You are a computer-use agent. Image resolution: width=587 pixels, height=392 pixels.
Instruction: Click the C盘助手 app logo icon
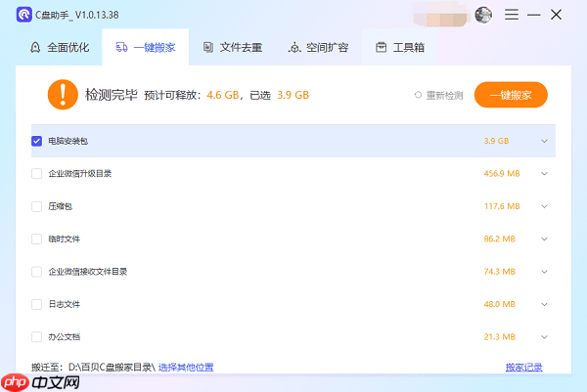tap(24, 15)
